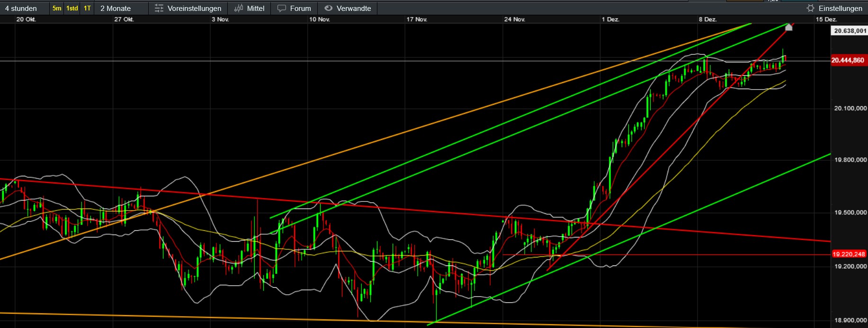
Task: Click the Verwandte eye icon
Action: [328, 8]
